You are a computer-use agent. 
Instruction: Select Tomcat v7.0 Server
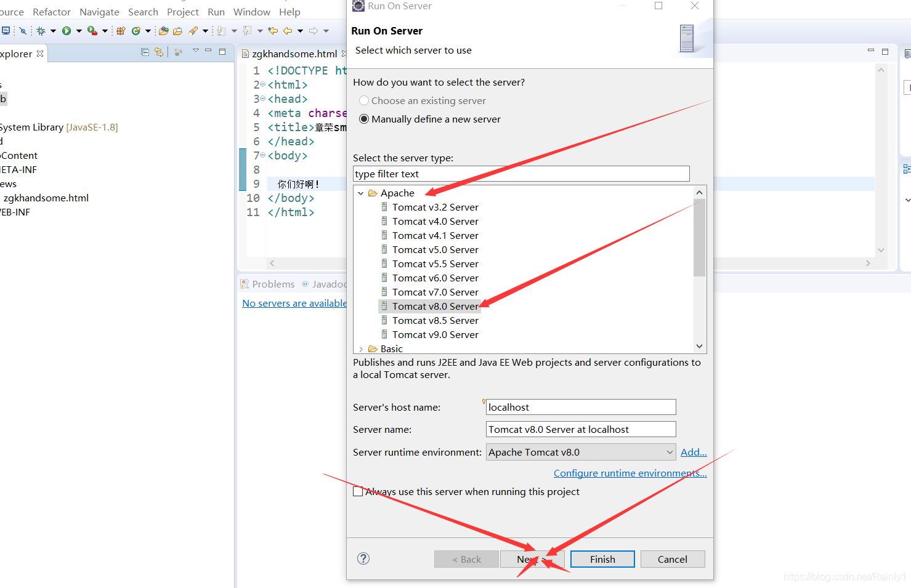[x=429, y=292]
